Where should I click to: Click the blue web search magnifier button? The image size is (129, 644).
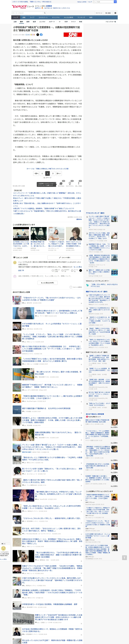[115, 2]
